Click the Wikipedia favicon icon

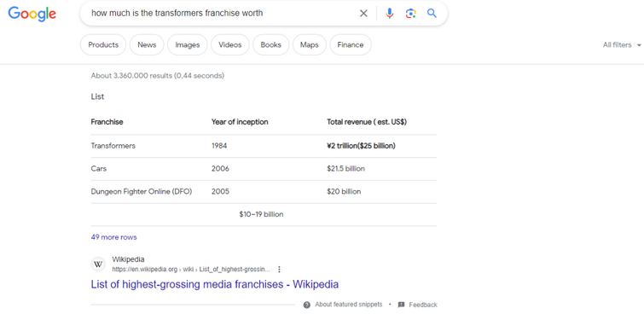(98, 265)
